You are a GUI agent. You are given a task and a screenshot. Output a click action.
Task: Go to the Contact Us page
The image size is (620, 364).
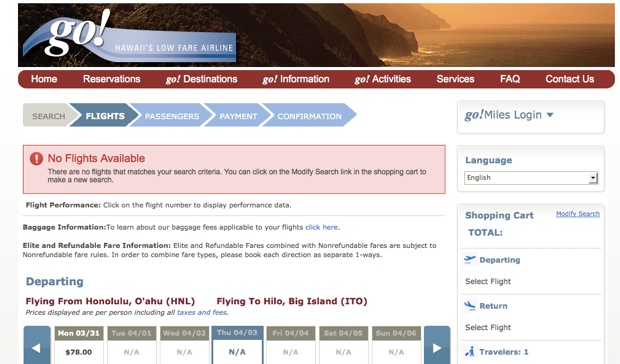tap(570, 79)
